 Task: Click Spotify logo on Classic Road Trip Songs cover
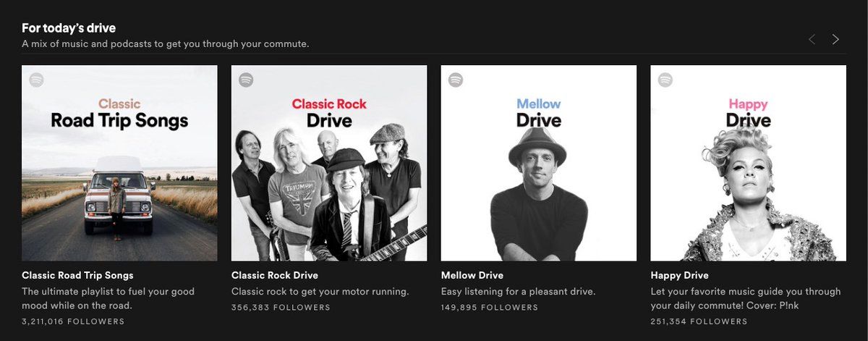coord(37,80)
